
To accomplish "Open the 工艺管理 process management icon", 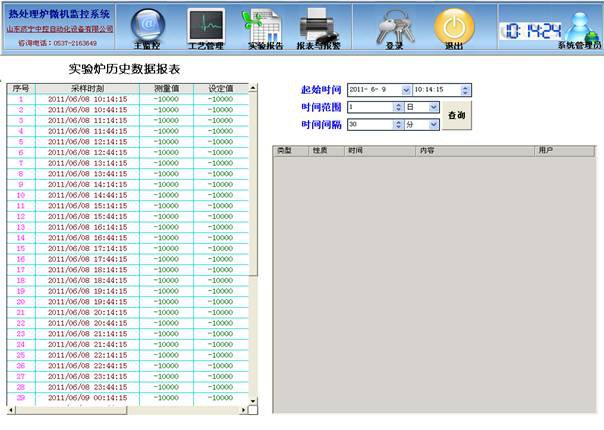I will click(206, 26).
